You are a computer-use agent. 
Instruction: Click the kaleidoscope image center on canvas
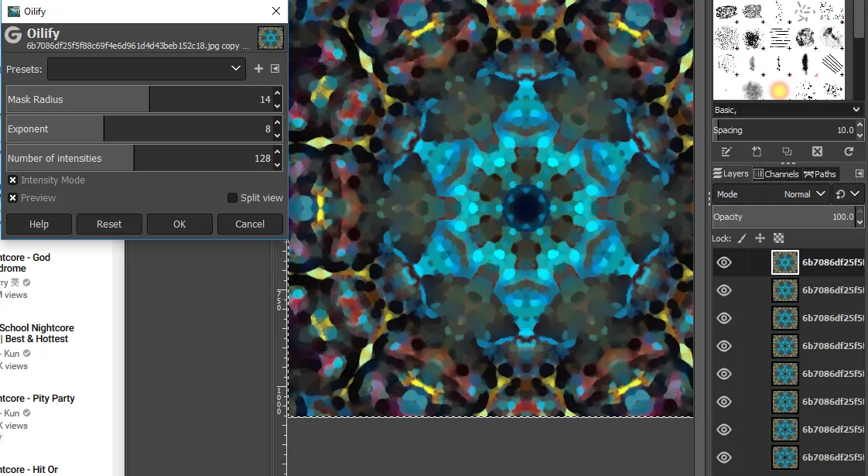point(526,207)
